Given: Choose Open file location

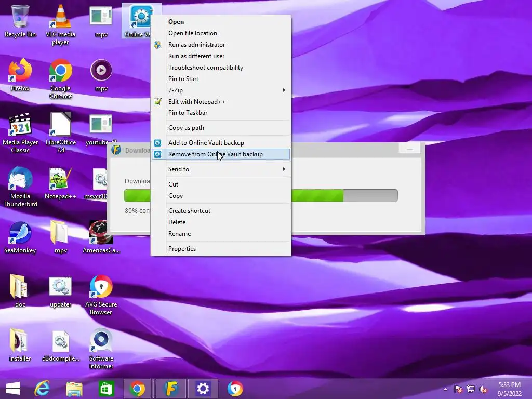Looking at the screenshot, I should (x=220, y=33).
